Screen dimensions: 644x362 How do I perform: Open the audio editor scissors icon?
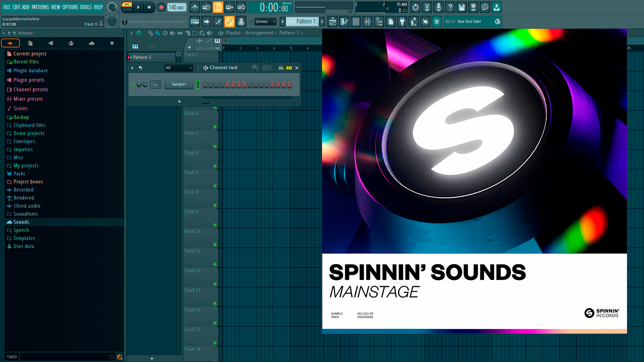[x=427, y=7]
